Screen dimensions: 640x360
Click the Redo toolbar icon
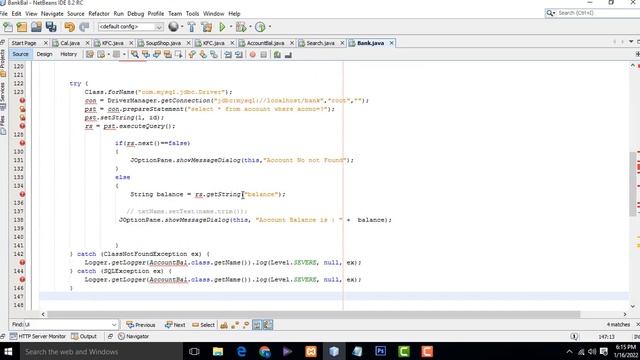click(x=84, y=27)
